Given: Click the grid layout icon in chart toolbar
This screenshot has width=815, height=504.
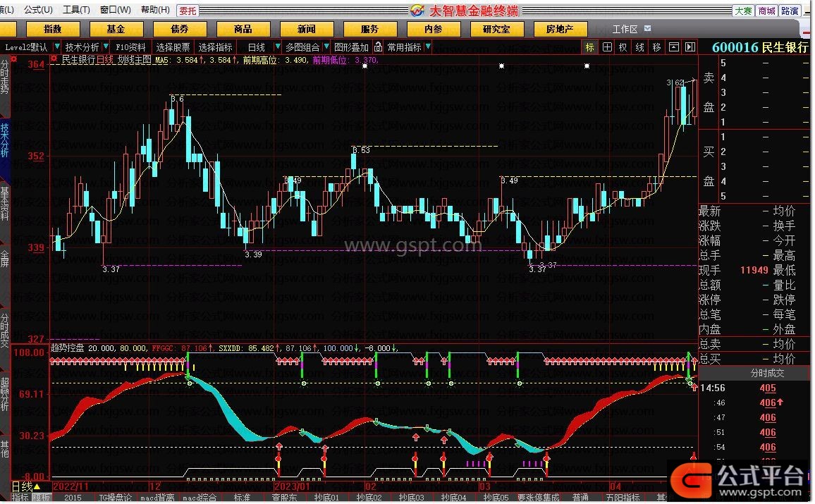Looking at the screenshot, I should click(x=606, y=47).
